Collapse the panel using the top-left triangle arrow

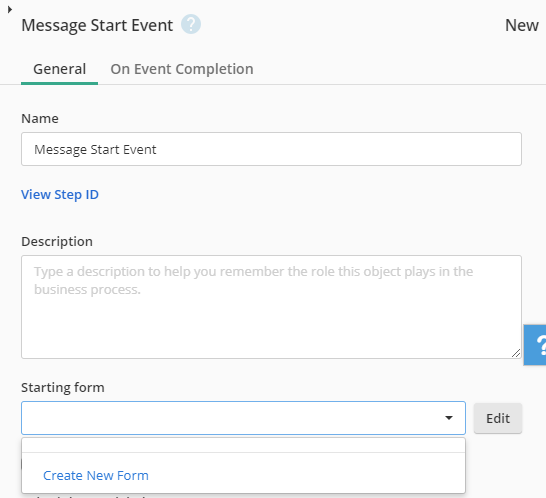(10, 10)
